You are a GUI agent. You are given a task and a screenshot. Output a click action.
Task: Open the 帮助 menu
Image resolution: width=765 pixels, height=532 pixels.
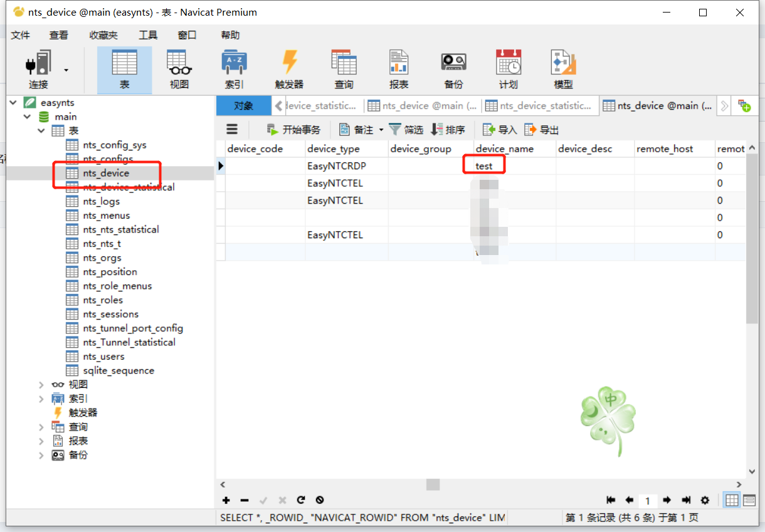pyautogui.click(x=230, y=35)
